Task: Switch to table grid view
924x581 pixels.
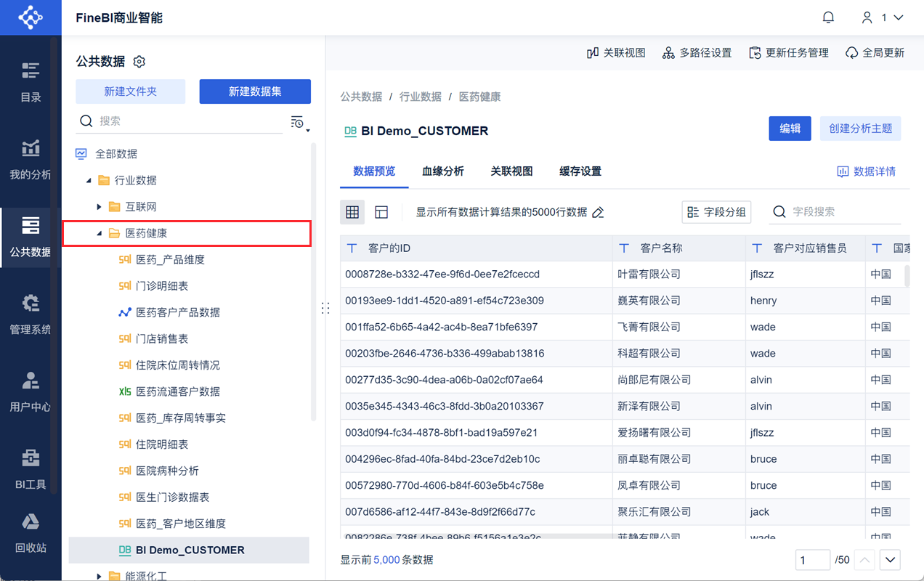Action: click(352, 212)
